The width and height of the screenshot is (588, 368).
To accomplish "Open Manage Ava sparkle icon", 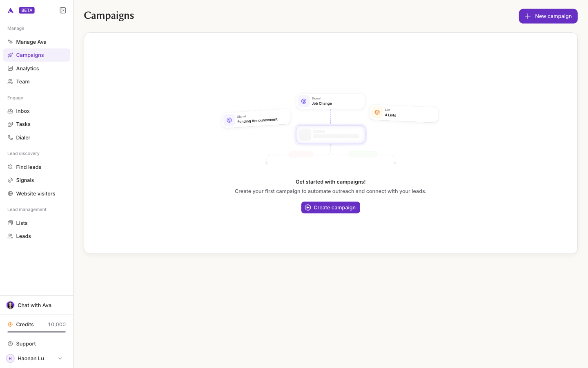I will (x=10, y=42).
